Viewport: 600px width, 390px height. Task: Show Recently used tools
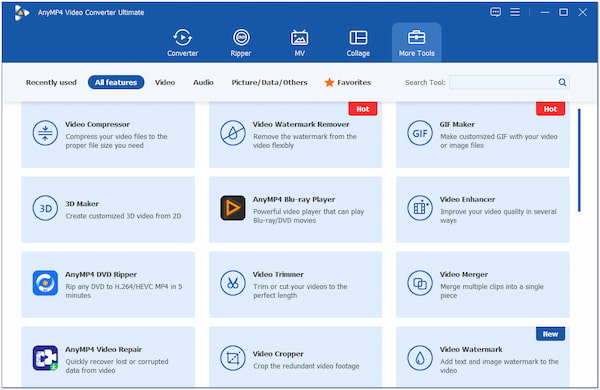[x=51, y=82]
